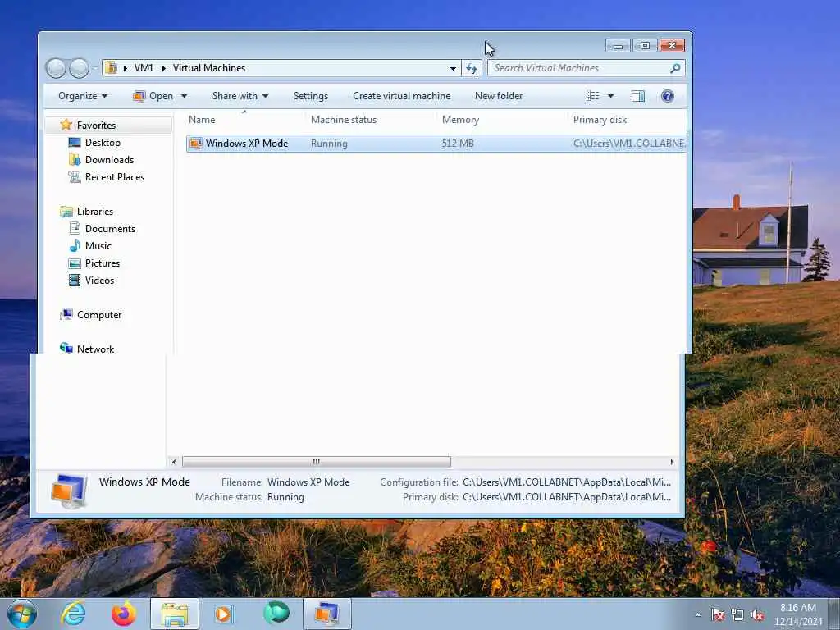
Task: Click the Music note icon
Action: (75, 246)
